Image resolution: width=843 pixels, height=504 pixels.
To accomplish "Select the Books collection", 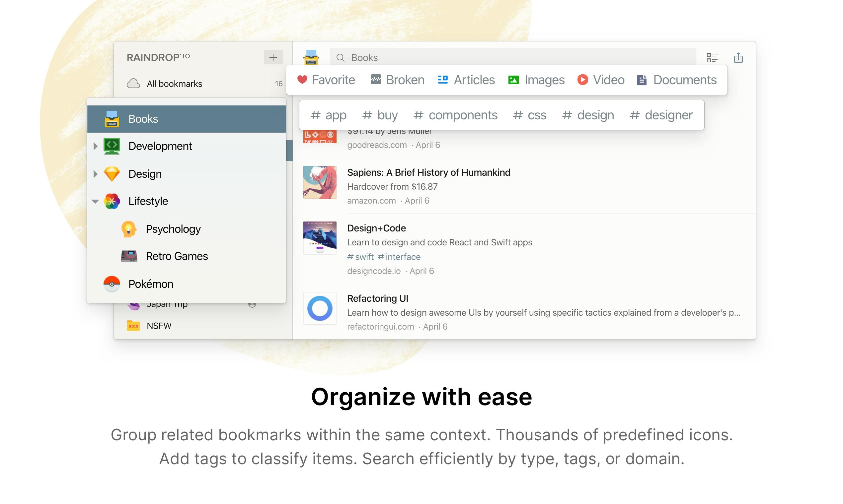I will pos(186,119).
